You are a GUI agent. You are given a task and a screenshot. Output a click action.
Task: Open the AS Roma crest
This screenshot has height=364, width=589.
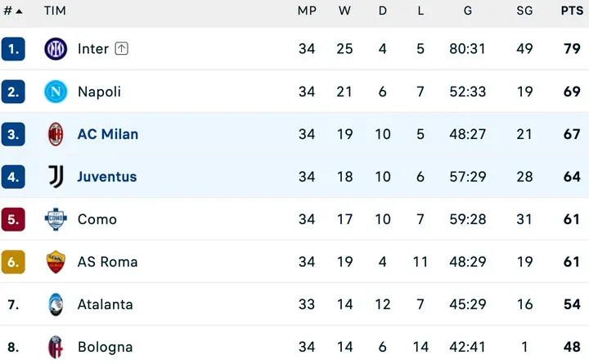click(x=56, y=262)
